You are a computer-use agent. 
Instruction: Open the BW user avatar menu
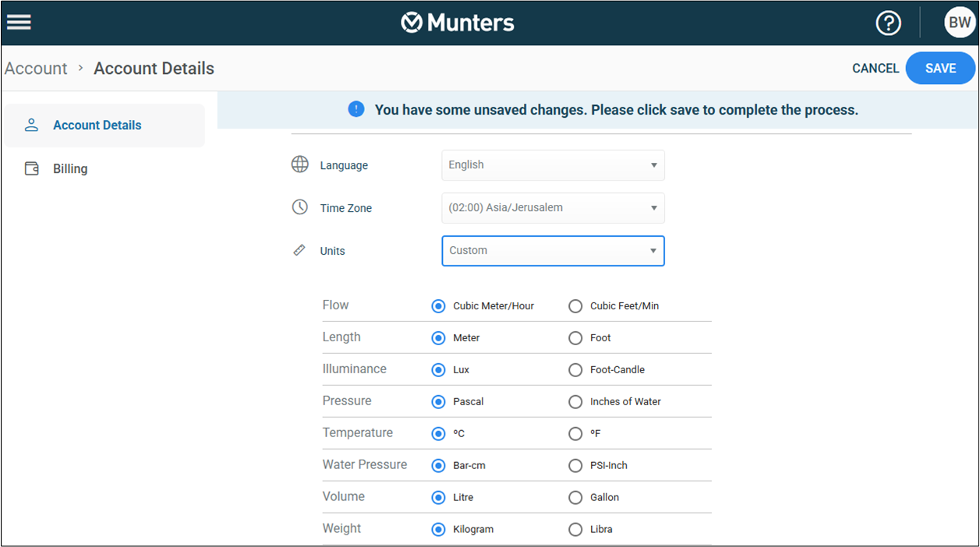959,23
